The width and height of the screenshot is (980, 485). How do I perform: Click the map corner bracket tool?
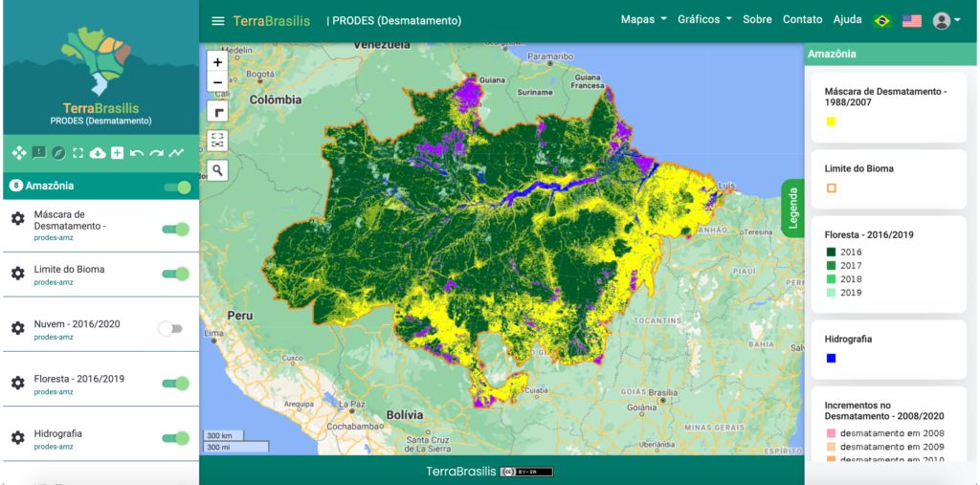(217, 112)
